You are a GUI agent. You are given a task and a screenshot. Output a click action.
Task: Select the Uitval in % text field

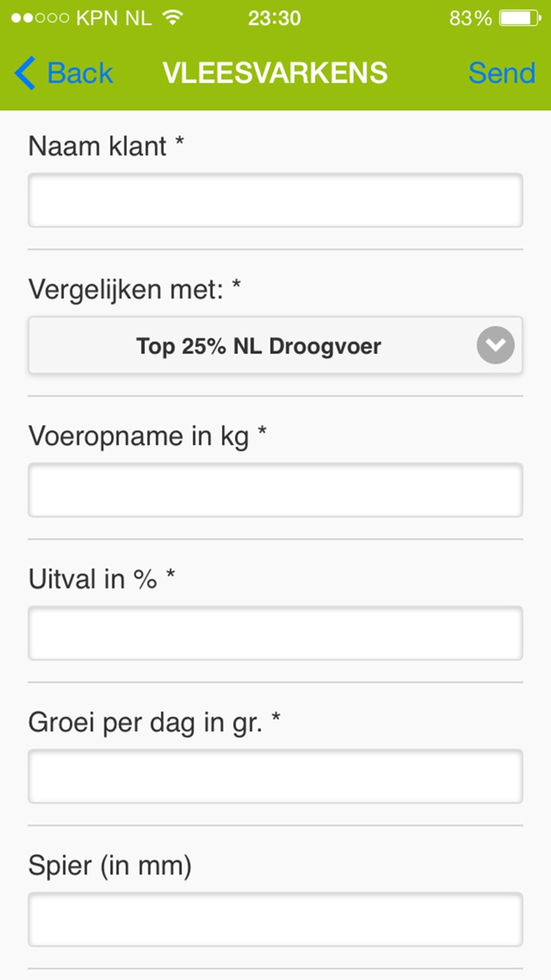click(x=275, y=633)
